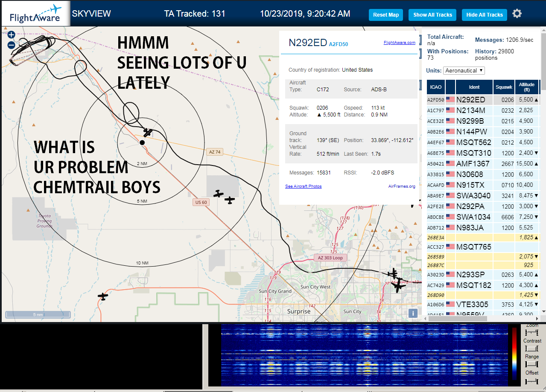Click Hide All Tracks button
546x392 pixels.
[x=485, y=15]
